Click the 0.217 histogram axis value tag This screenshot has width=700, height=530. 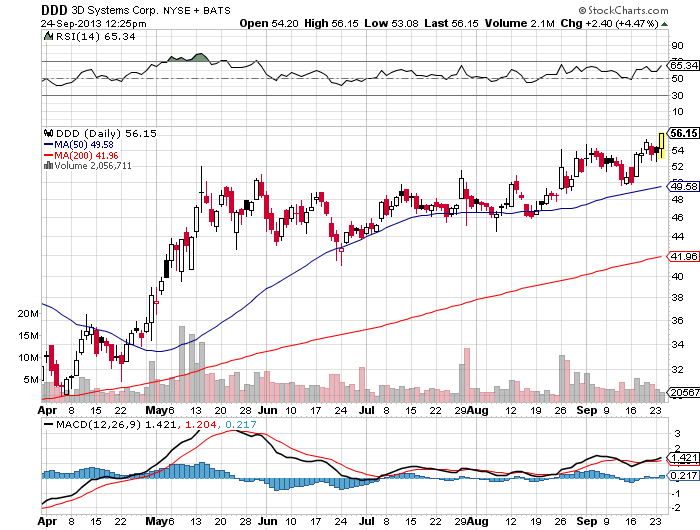[684, 476]
